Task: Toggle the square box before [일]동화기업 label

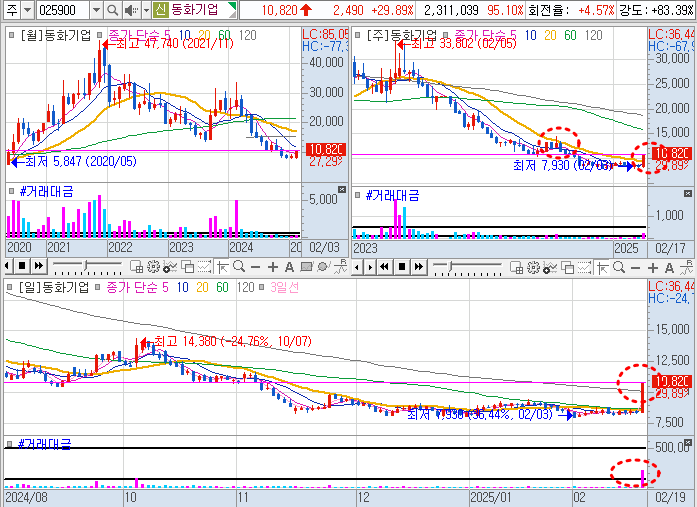Action: point(9,287)
